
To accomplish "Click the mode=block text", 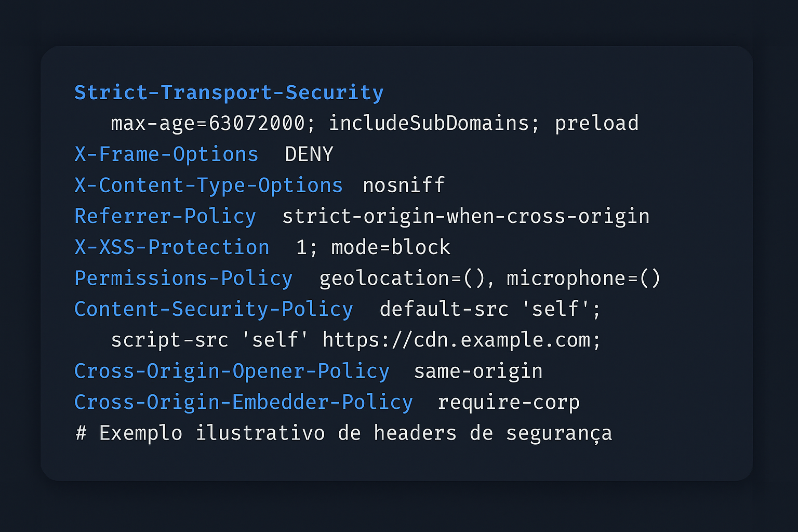I will tap(391, 247).
